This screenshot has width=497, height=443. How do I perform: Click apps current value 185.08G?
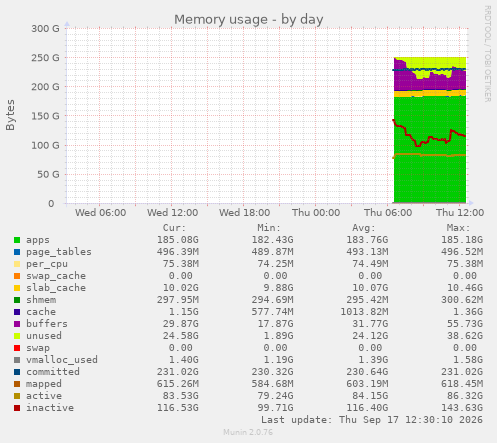point(178,240)
